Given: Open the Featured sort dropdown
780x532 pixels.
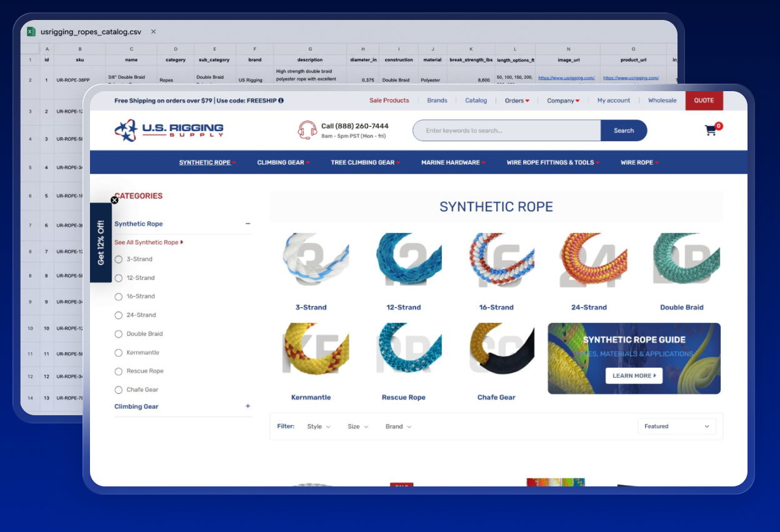Looking at the screenshot, I should click(x=677, y=426).
